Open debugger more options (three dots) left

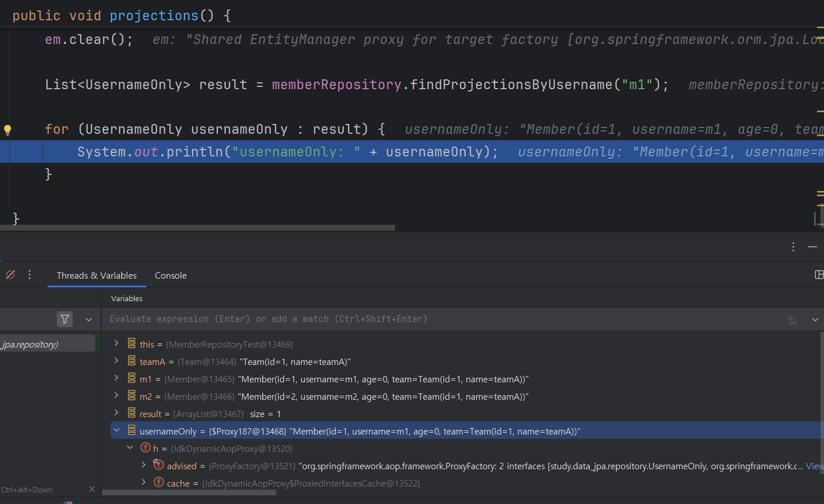pos(30,275)
